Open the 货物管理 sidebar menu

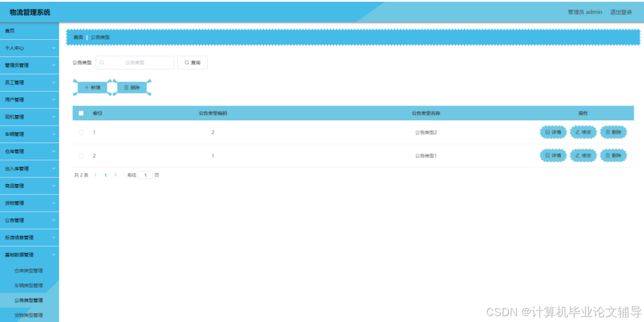pyautogui.click(x=29, y=203)
